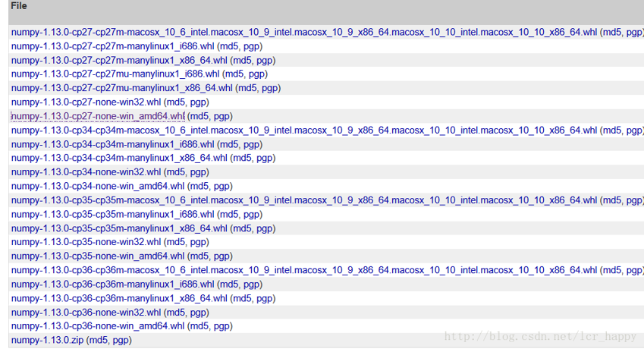This screenshot has height=349, width=644.
Task: Open numpy-1.13.0-cp34-cp34m-manylinux1_x86_64.whl link
Action: pyautogui.click(x=119, y=158)
